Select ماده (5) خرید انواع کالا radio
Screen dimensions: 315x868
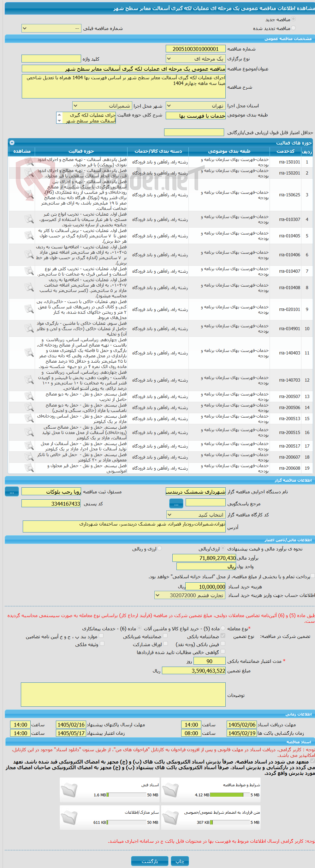point(223,628)
